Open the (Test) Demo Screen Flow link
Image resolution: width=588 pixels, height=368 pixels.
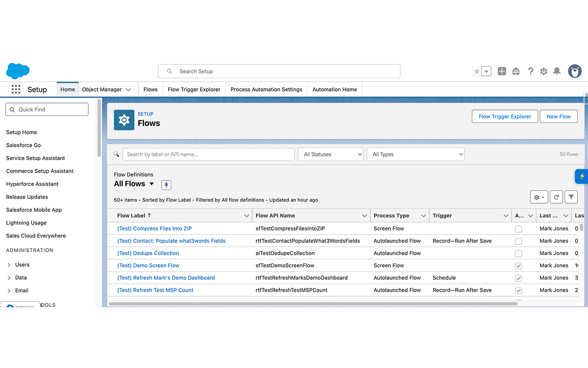[148, 266]
